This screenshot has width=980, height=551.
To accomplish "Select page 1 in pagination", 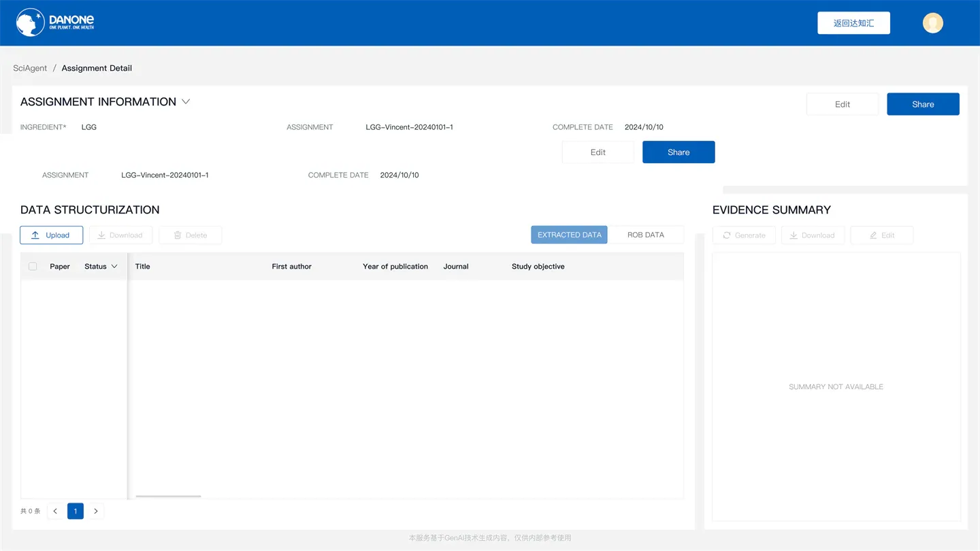I will [x=76, y=511].
